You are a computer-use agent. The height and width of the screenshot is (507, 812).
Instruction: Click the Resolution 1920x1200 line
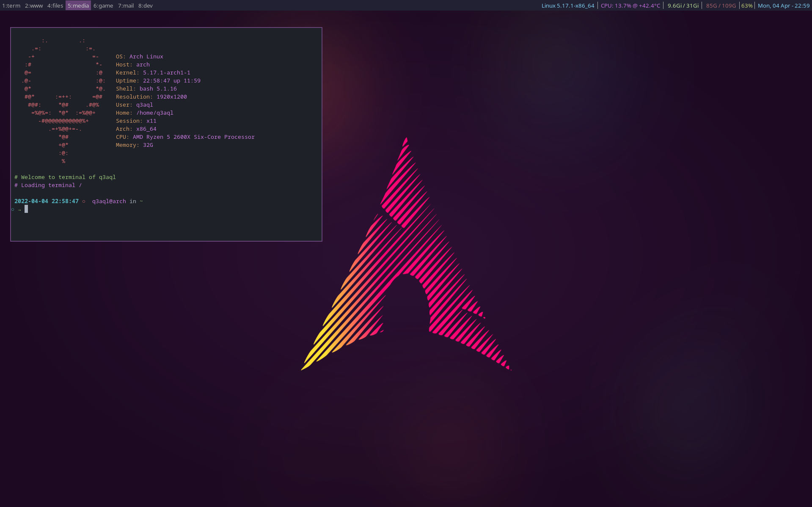pyautogui.click(x=151, y=96)
